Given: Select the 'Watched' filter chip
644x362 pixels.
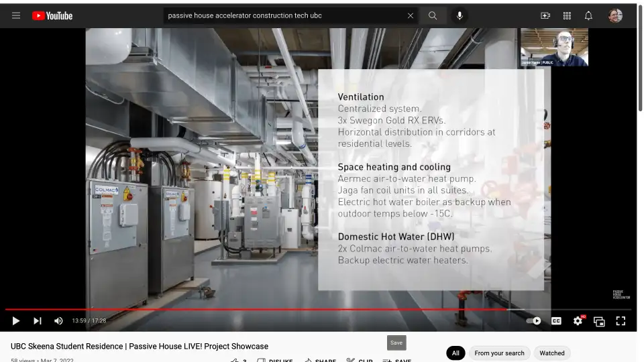Looking at the screenshot, I should (x=552, y=353).
